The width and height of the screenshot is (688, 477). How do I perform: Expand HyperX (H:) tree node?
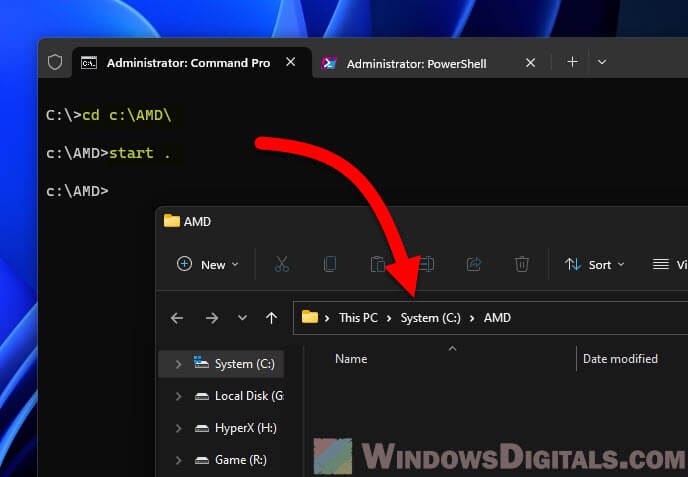coord(178,428)
